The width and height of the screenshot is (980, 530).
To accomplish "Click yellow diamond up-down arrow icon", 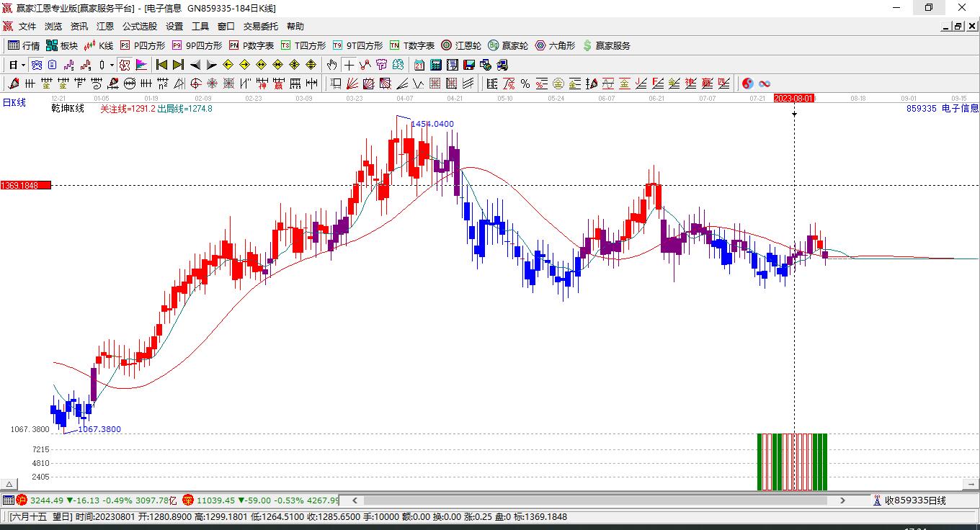I will 311,65.
